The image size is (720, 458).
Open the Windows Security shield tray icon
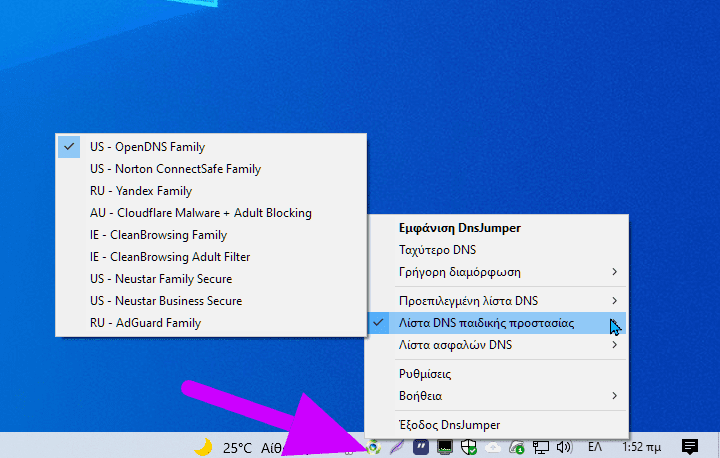(468, 447)
